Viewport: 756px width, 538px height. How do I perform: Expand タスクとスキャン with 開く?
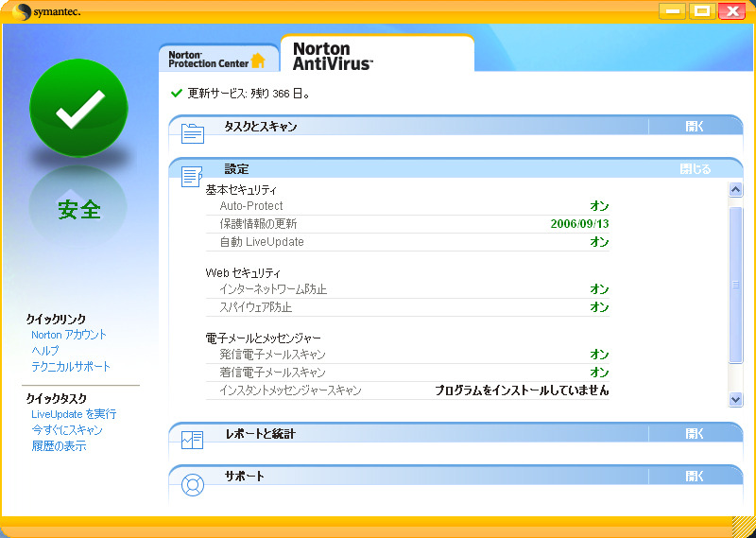pyautogui.click(x=695, y=127)
